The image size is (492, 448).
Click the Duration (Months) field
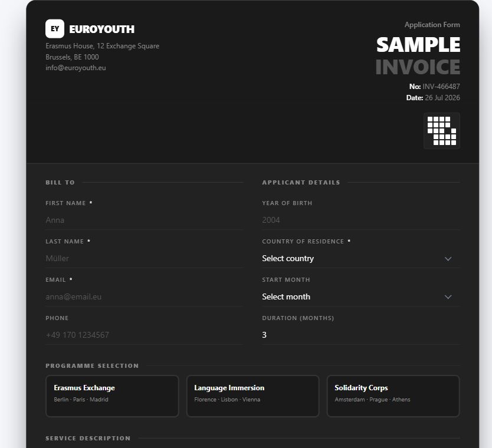pos(361,335)
